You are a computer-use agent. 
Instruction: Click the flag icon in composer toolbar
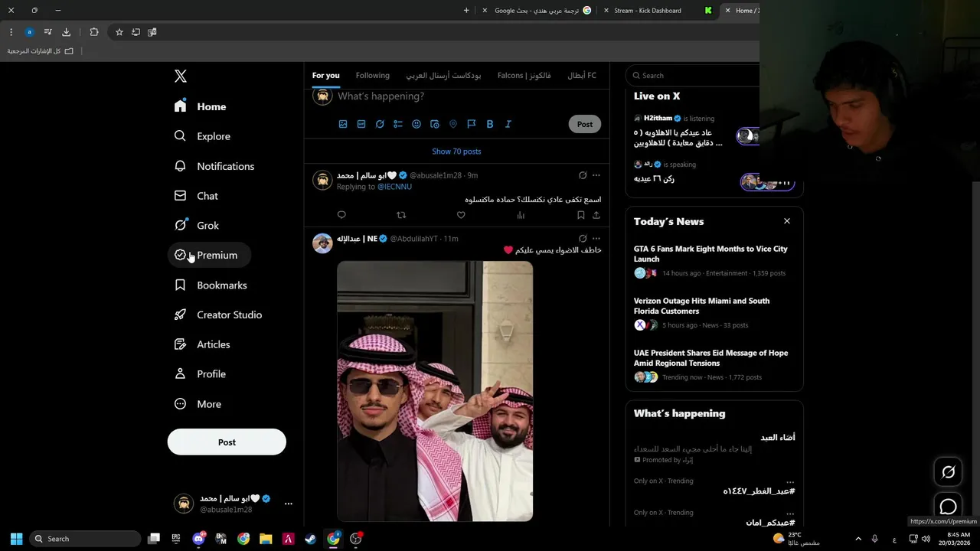(x=472, y=124)
